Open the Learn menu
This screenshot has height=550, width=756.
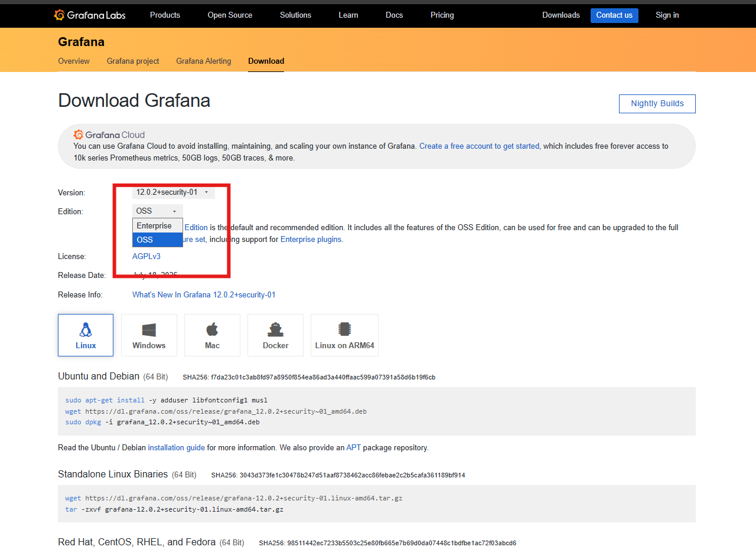(x=348, y=15)
